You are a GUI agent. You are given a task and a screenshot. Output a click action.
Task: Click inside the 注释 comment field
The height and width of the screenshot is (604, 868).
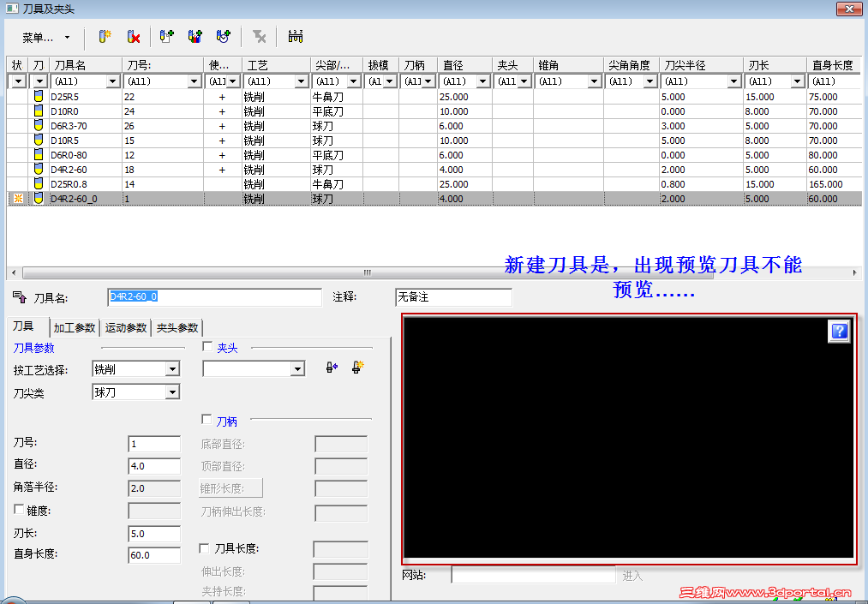click(453, 297)
